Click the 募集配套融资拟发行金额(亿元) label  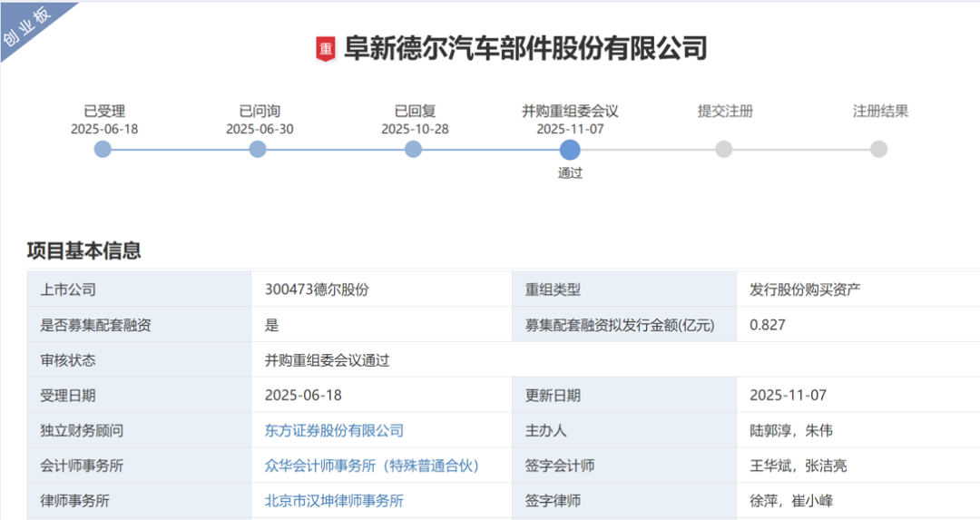pyautogui.click(x=620, y=325)
